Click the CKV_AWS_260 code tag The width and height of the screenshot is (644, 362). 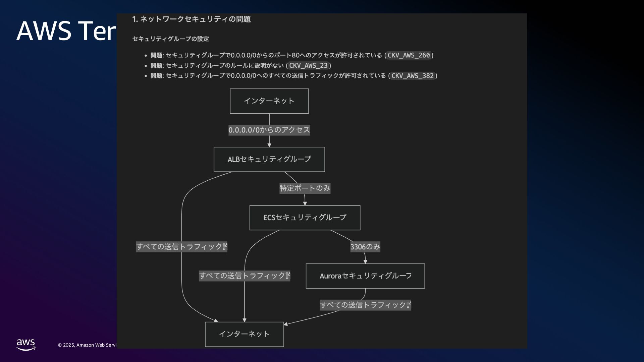tap(409, 55)
